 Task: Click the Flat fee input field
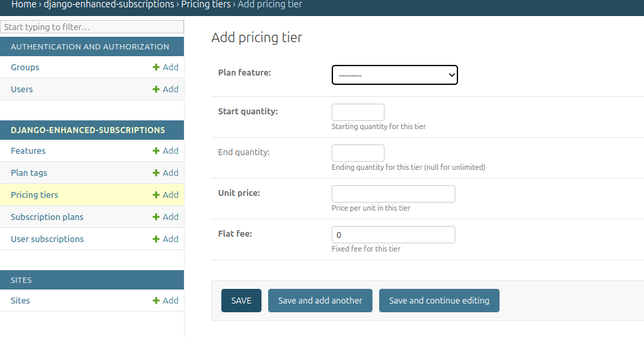pyautogui.click(x=393, y=235)
